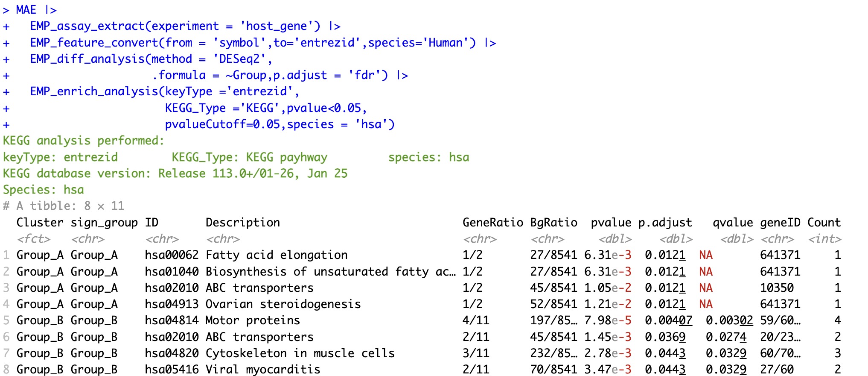
Task: Select the Fatty acid elongation entry
Action: tap(277, 255)
